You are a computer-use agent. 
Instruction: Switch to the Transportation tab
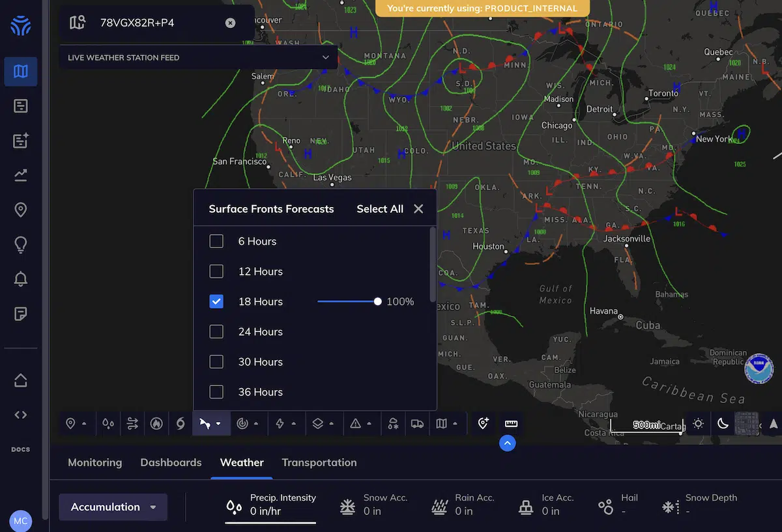[x=319, y=462]
